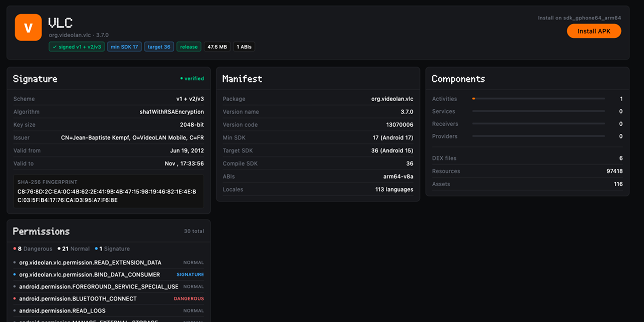Select the BLUETOOTH_CONNECT permission row
Image resolution: width=644 pixels, height=322 pixels.
tap(109, 299)
